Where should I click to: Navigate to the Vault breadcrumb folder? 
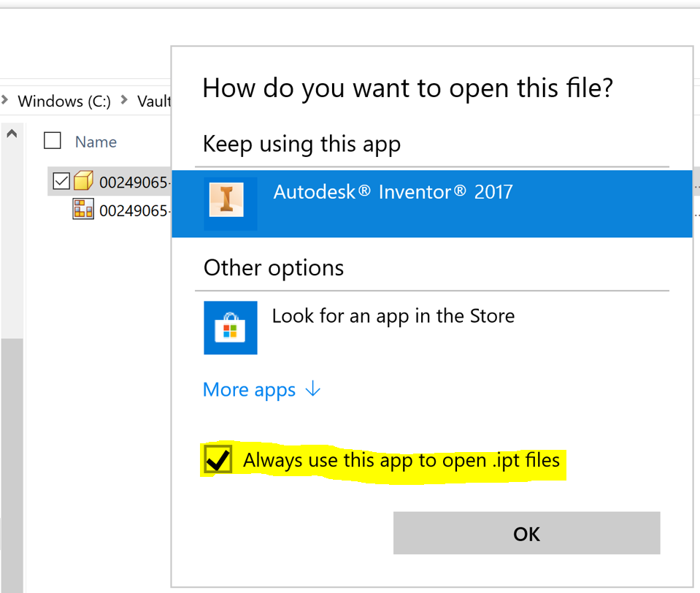tap(153, 102)
